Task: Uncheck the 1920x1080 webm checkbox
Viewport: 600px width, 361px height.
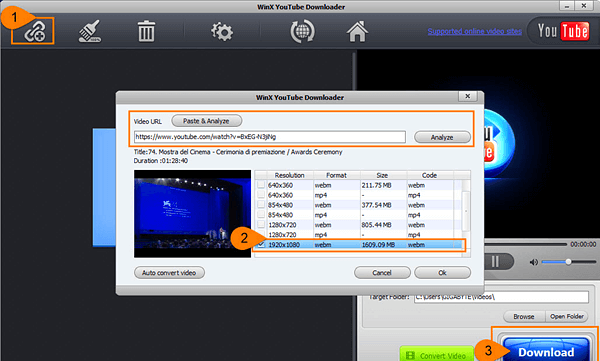Action: coord(261,244)
